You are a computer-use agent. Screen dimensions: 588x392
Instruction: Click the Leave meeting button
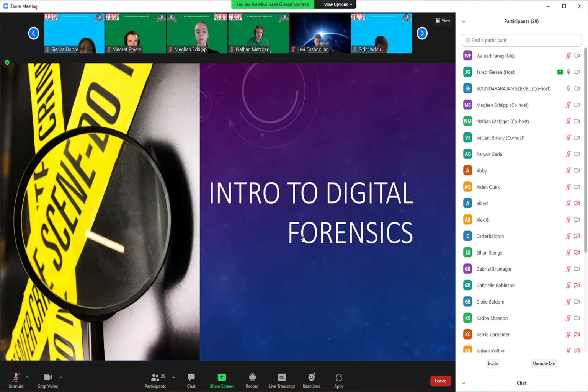click(441, 381)
